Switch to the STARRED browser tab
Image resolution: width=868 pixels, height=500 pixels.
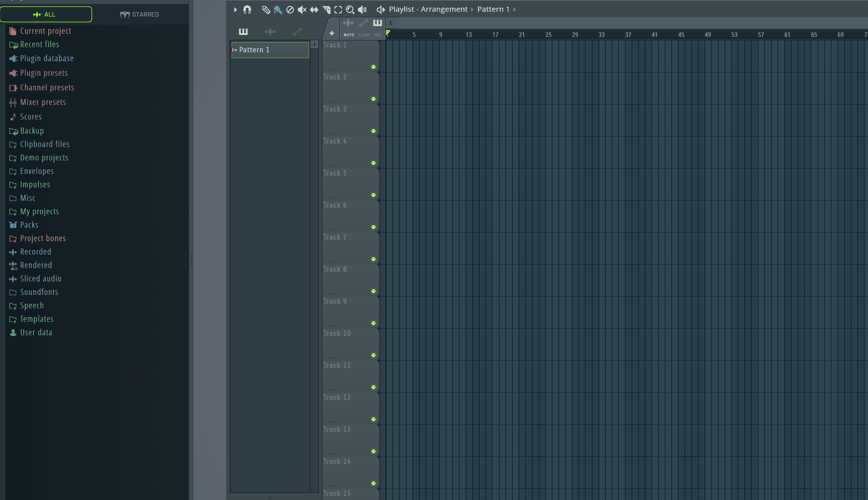click(140, 14)
